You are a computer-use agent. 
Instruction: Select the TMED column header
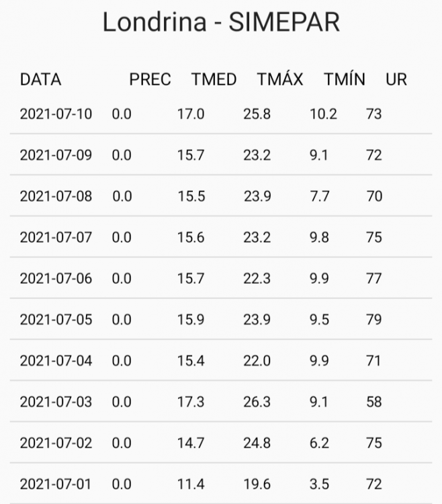pos(214,79)
